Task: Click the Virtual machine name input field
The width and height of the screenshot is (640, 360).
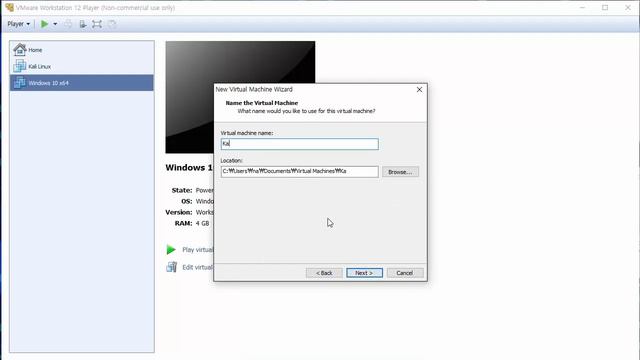Action: (x=300, y=144)
